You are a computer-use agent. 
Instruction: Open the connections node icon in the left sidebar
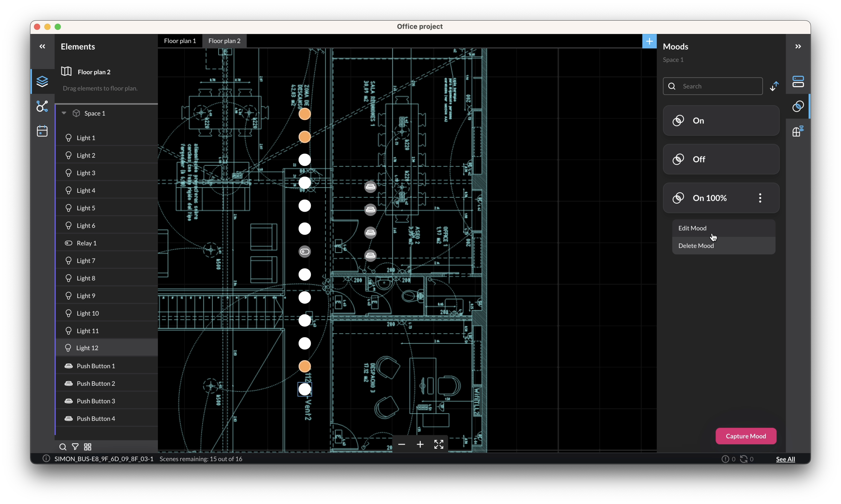(42, 106)
